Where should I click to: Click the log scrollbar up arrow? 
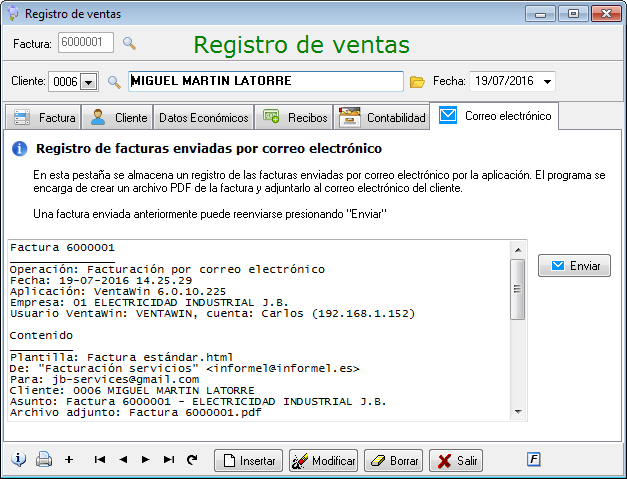point(518,250)
